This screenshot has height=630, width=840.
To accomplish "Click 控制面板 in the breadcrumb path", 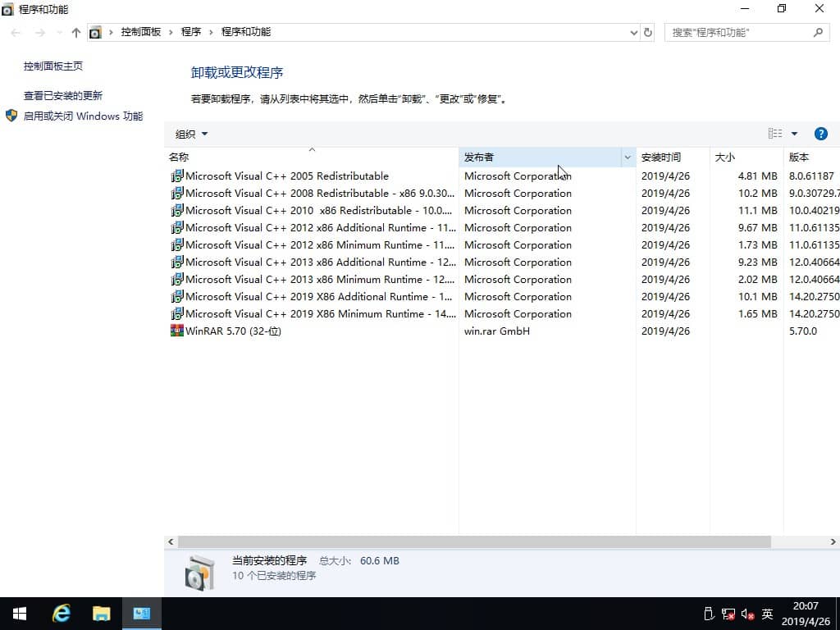I will tap(141, 32).
